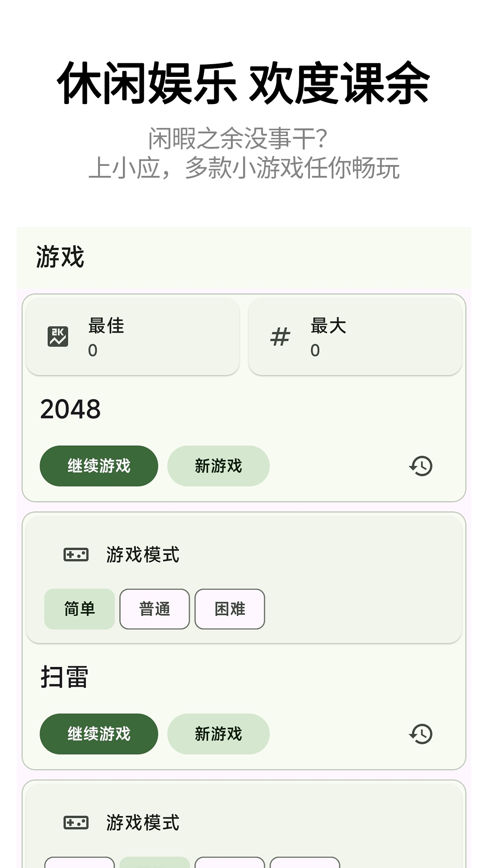This screenshot has height=868, width=488.
Task: Open history for the 2048 game
Action: tap(421, 466)
